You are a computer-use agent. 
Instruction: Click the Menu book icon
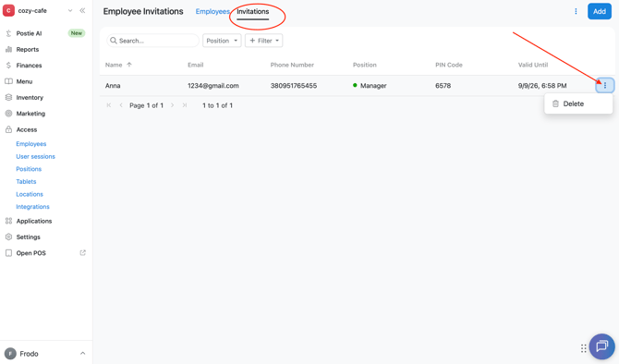(x=8, y=81)
